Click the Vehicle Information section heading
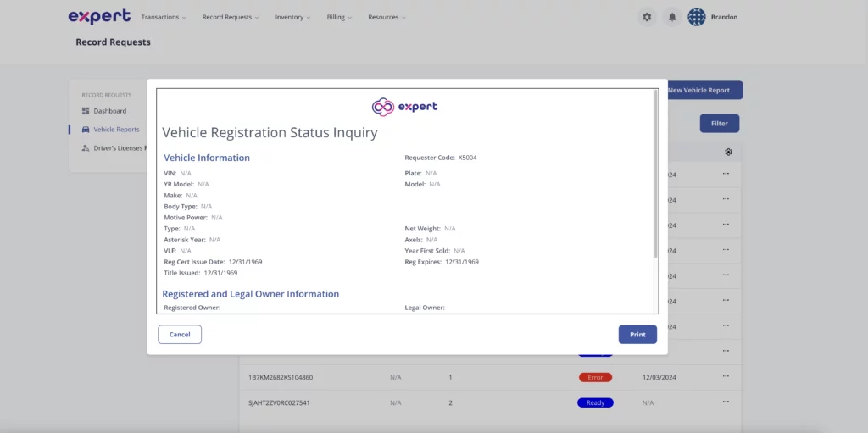868x433 pixels. [x=207, y=158]
